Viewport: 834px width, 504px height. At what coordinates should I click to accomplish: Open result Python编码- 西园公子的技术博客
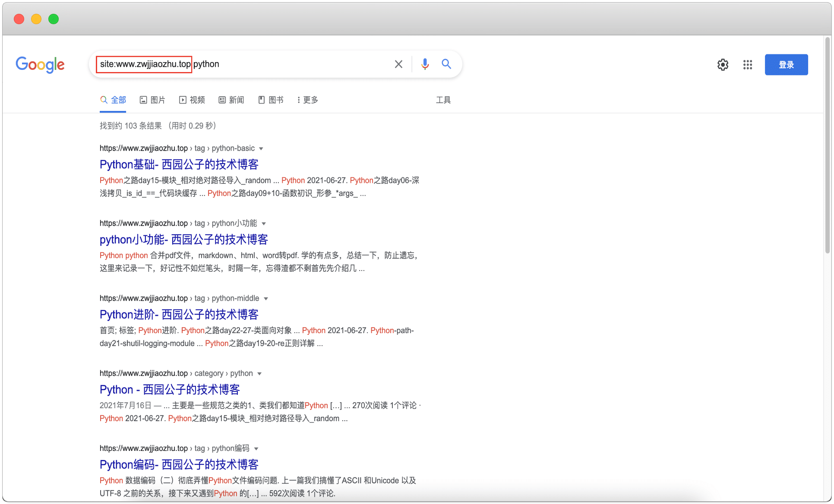point(179,465)
